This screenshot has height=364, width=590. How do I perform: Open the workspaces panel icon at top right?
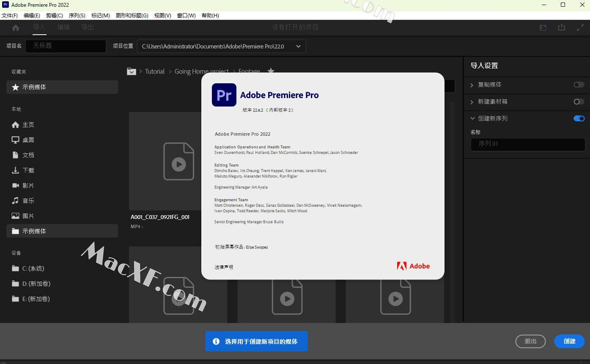coord(543,27)
